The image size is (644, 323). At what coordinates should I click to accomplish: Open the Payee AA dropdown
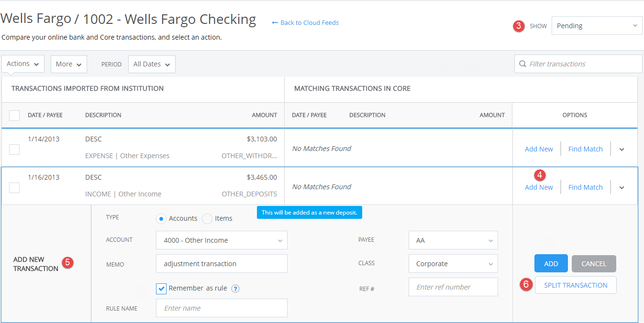[x=453, y=240]
